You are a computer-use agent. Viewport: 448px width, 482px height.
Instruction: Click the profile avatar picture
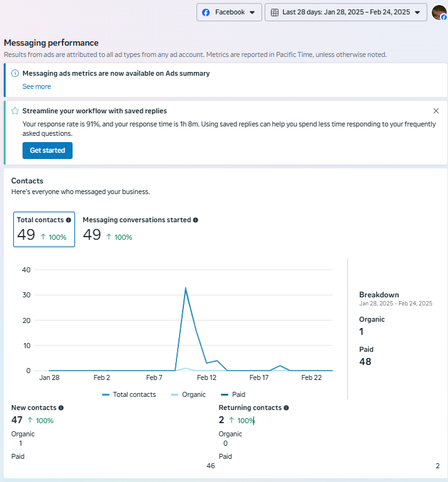pos(439,12)
